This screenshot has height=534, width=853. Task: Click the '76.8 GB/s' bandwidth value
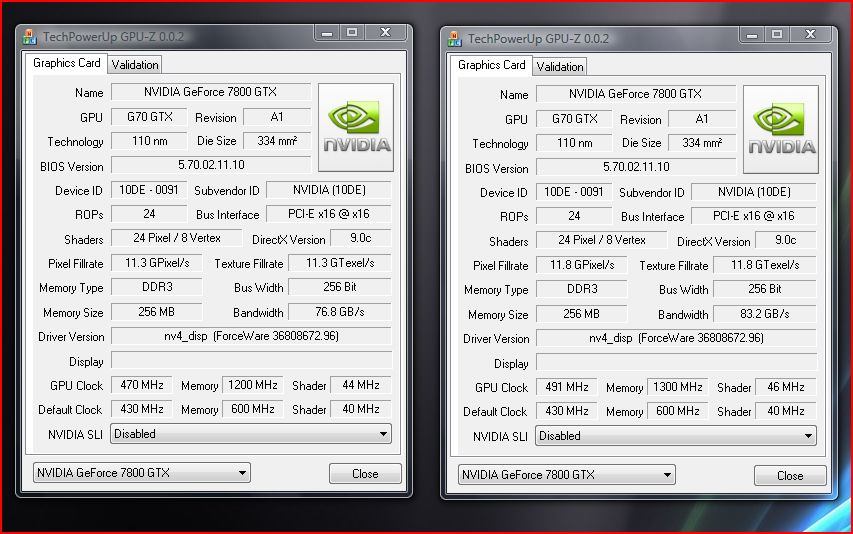tap(339, 312)
